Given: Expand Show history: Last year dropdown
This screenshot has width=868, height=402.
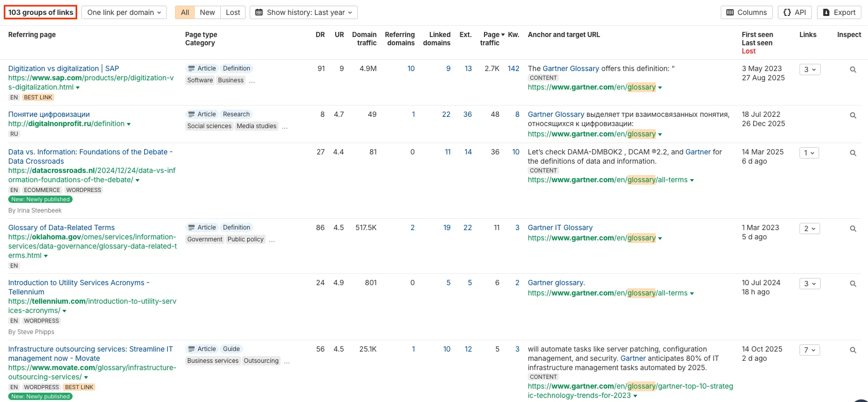Looking at the screenshot, I should [x=304, y=12].
